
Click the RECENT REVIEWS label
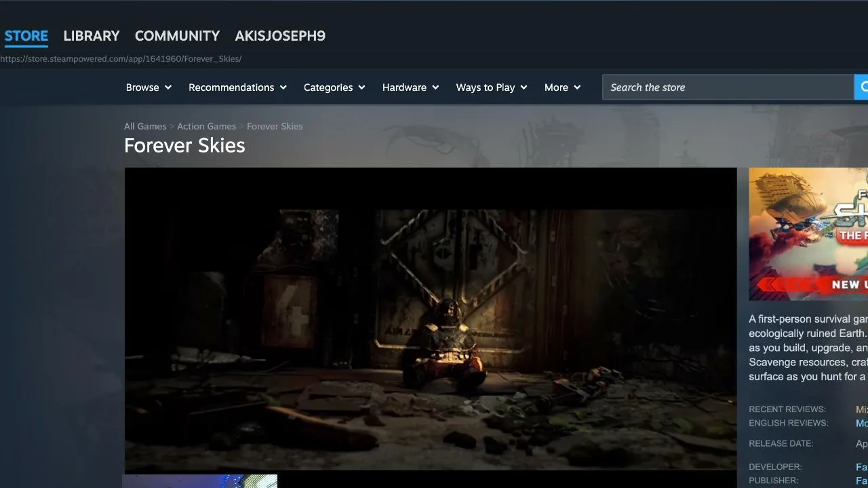coord(787,409)
